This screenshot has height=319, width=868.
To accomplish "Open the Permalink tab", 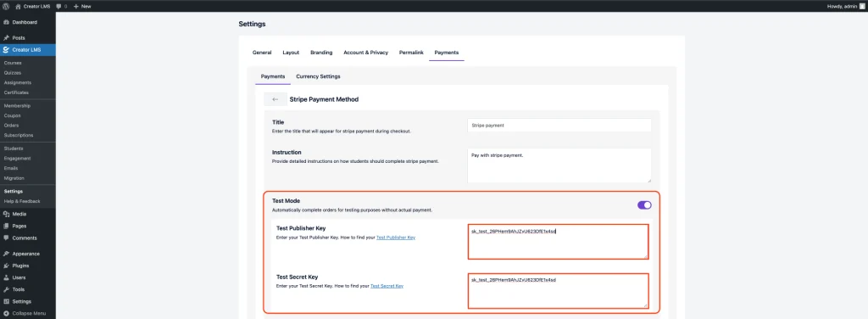I will 411,53.
